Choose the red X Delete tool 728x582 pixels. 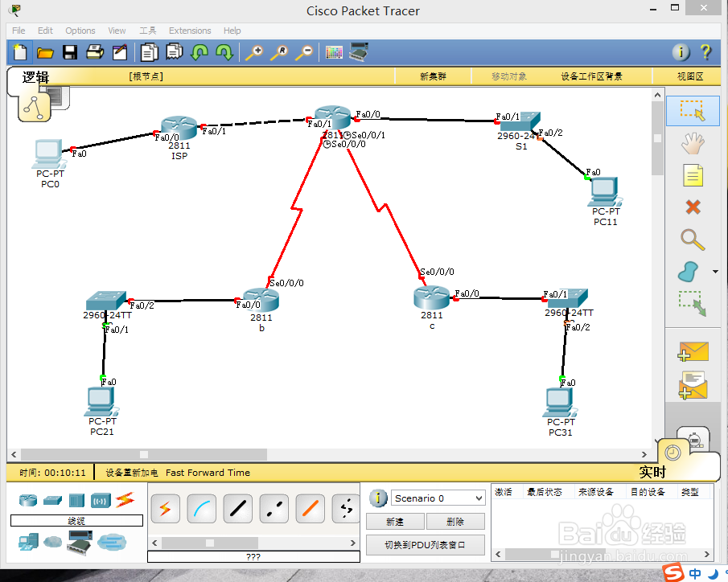point(693,207)
